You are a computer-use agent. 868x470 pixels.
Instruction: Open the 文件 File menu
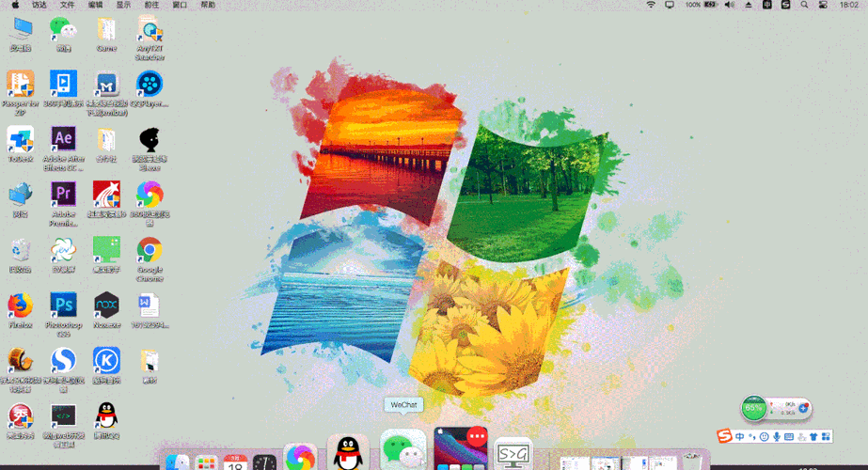[67, 5]
